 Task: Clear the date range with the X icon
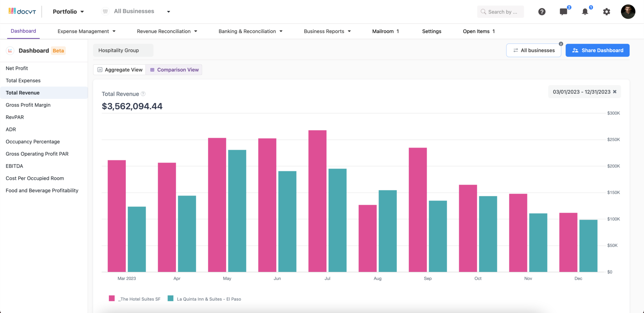tap(615, 92)
